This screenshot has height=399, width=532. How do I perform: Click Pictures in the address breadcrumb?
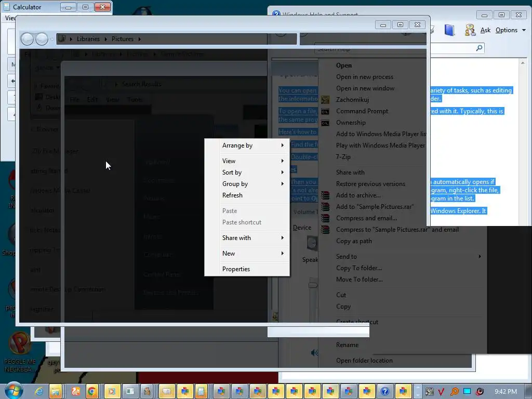123,39
